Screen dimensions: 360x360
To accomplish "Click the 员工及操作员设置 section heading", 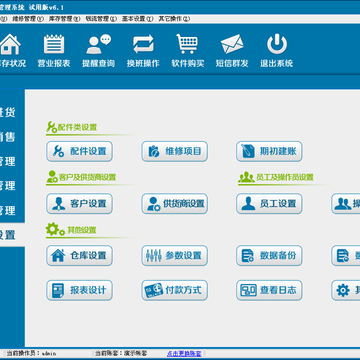I will (285, 177).
